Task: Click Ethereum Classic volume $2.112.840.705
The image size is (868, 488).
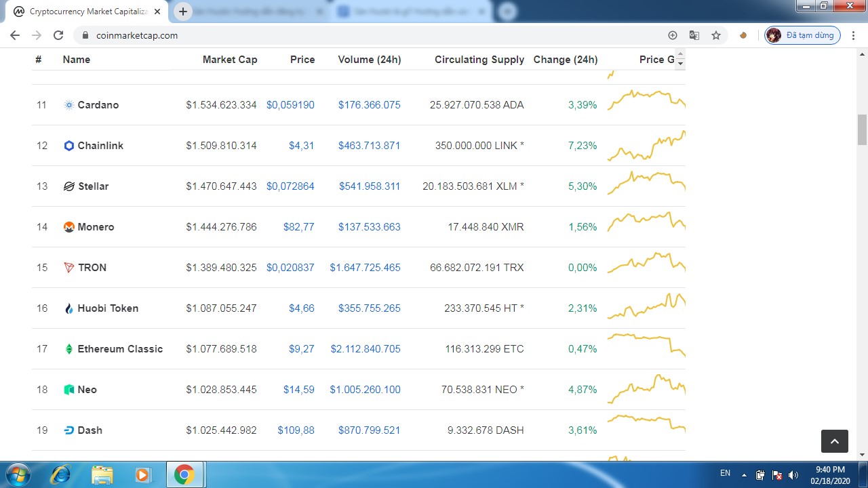Action: coord(366,349)
